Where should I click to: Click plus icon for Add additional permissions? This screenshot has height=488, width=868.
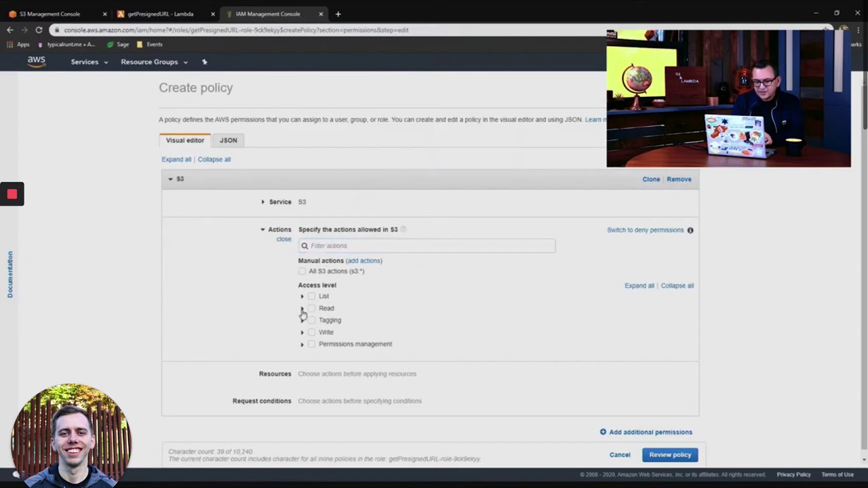tap(603, 432)
